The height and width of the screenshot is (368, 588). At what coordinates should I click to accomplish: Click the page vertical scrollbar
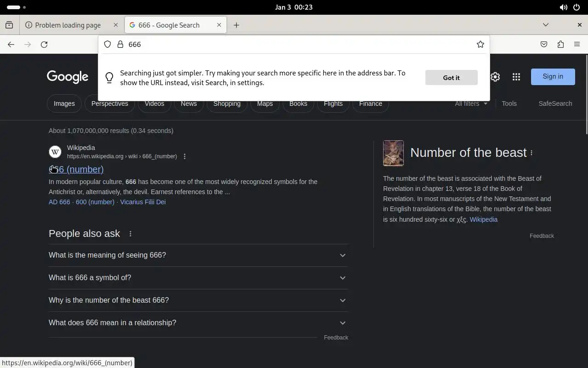[x=586, y=94]
